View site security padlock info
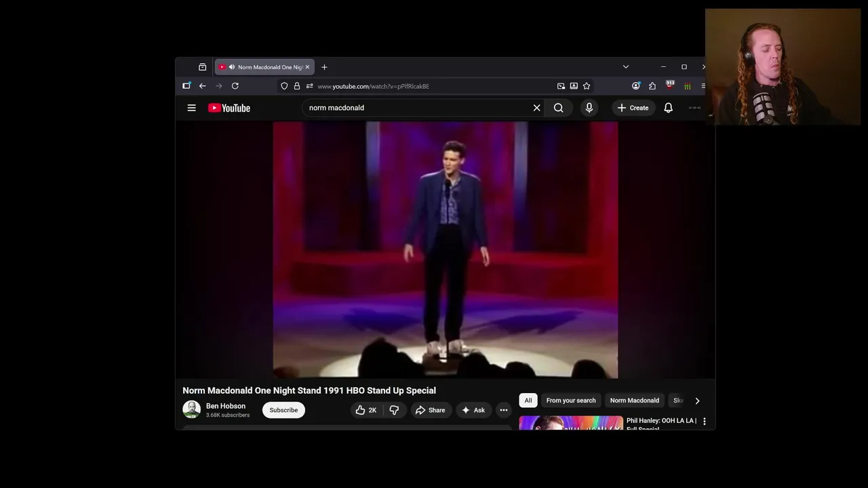This screenshot has width=868, height=488. click(296, 86)
